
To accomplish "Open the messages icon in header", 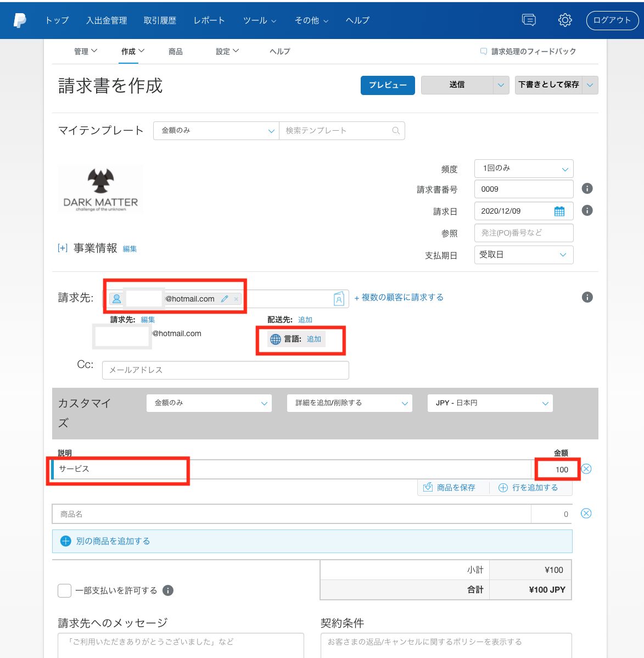I will coord(529,20).
